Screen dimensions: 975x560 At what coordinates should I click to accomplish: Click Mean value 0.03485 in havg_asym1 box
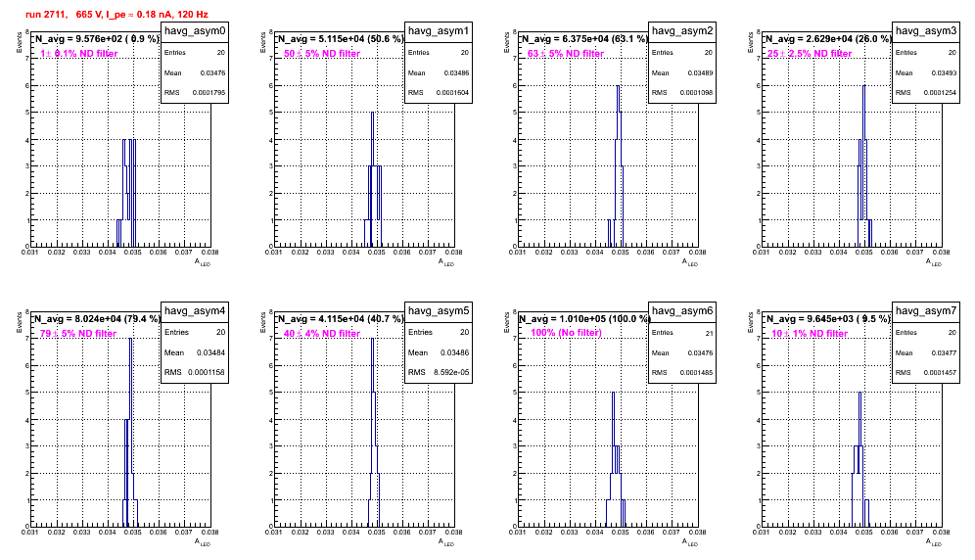pyautogui.click(x=457, y=72)
